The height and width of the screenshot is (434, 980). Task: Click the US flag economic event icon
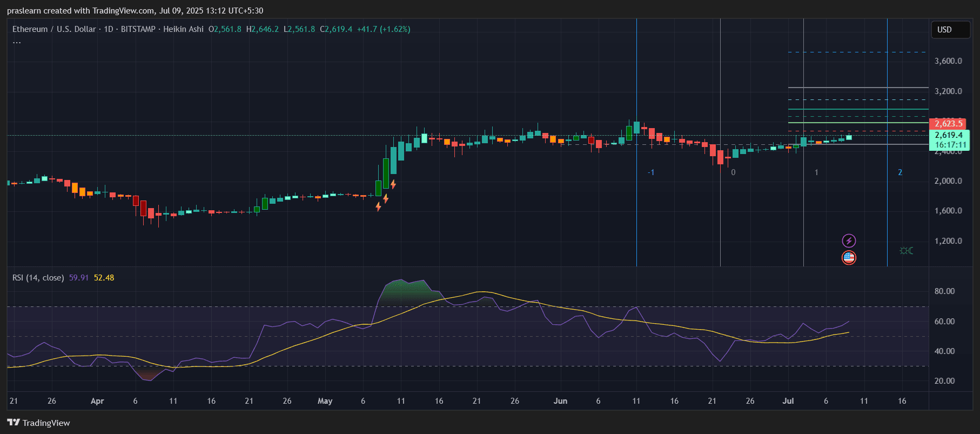(849, 258)
